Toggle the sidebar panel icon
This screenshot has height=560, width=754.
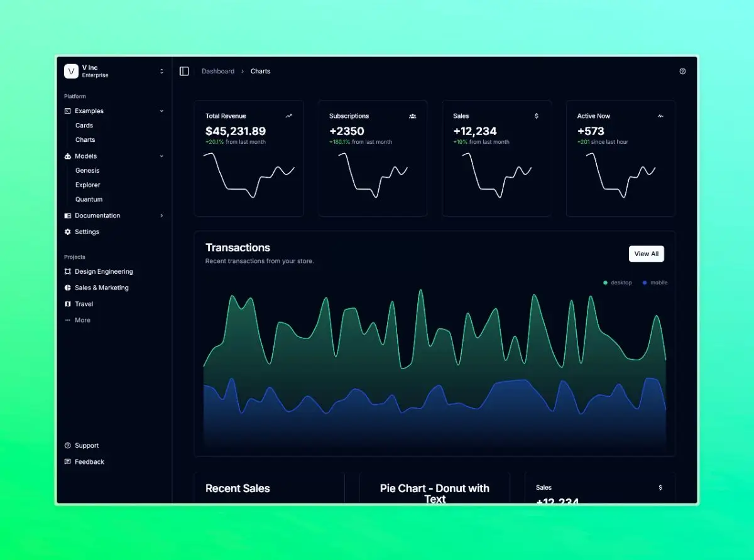click(184, 72)
